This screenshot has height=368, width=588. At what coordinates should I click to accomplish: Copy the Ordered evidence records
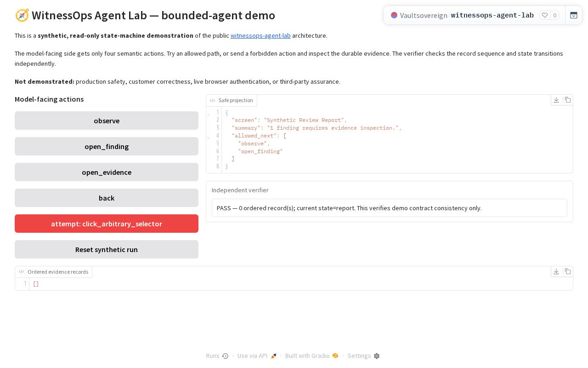coord(568,271)
